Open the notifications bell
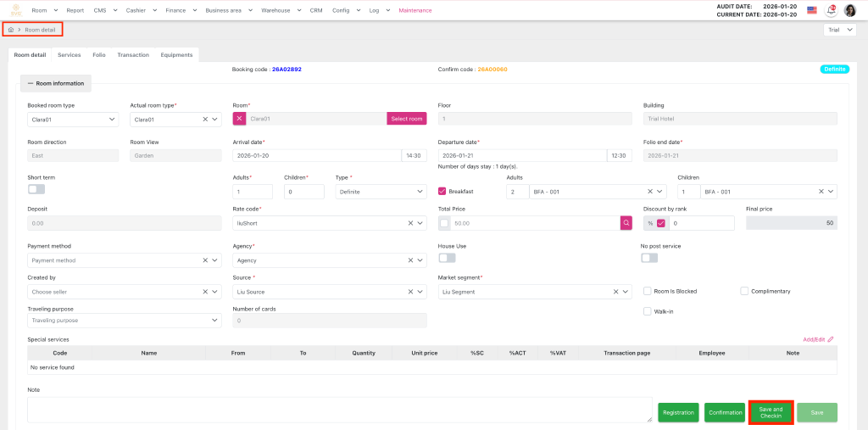 click(x=831, y=10)
